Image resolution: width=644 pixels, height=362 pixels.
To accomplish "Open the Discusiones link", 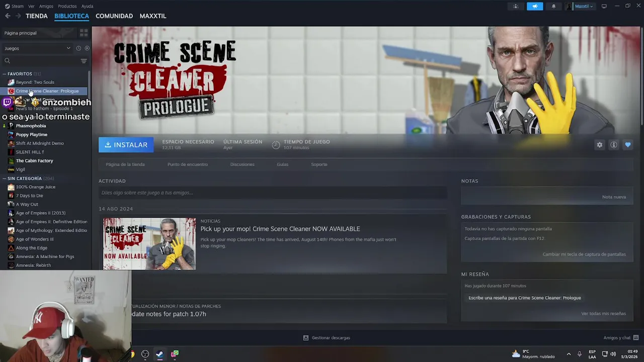I will (x=243, y=164).
